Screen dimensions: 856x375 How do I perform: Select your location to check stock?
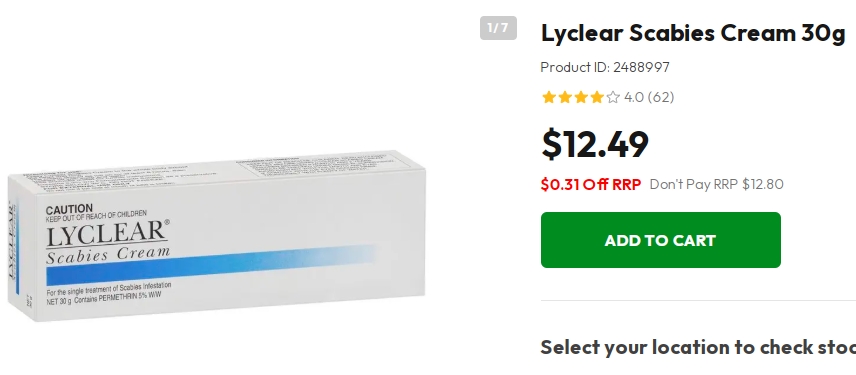point(698,347)
